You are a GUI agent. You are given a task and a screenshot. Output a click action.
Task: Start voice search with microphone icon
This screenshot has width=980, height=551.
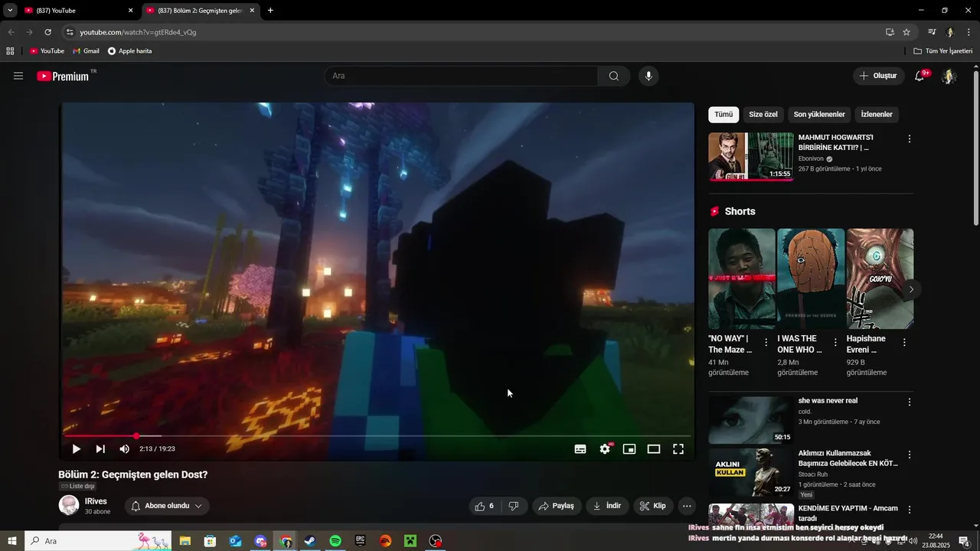click(x=648, y=76)
